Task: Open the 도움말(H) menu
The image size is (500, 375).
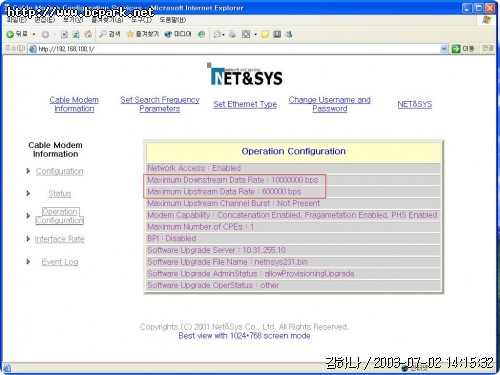Action: [173, 20]
